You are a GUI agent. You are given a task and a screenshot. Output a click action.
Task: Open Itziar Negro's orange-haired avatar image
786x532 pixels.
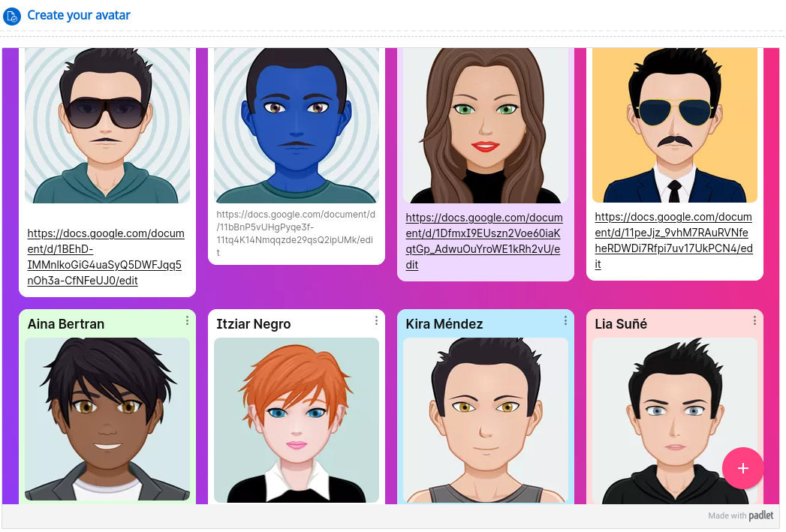297,420
